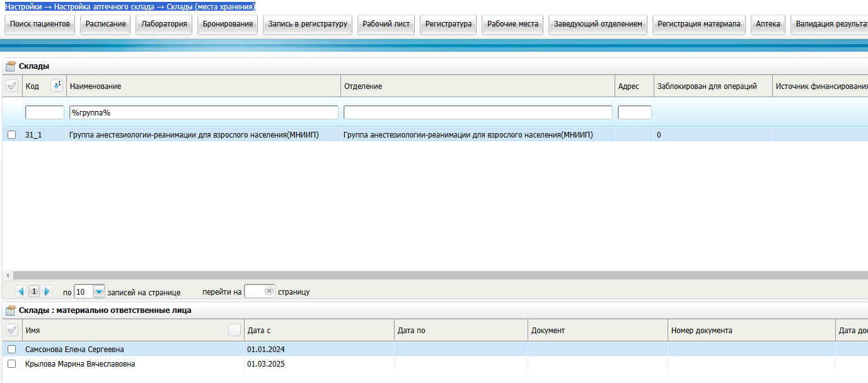
Task: Select checkbox for Самсонова Елена Сергеевна
Action: 11,350
